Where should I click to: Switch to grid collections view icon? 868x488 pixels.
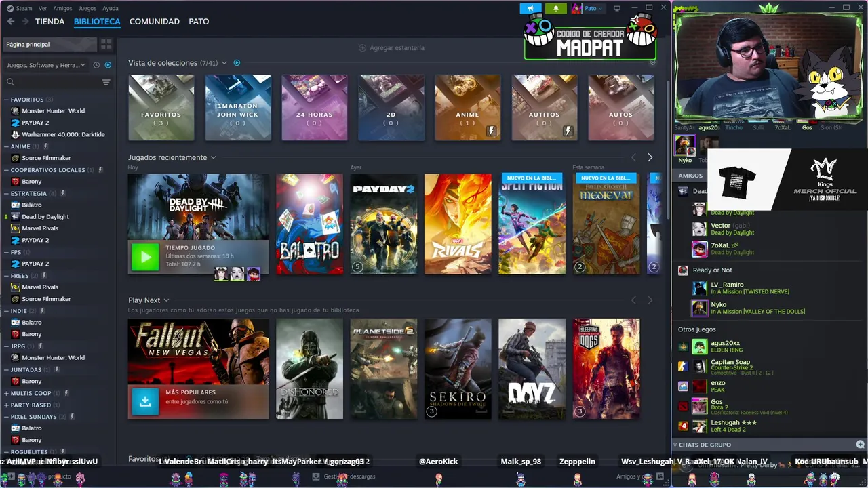[x=106, y=44]
